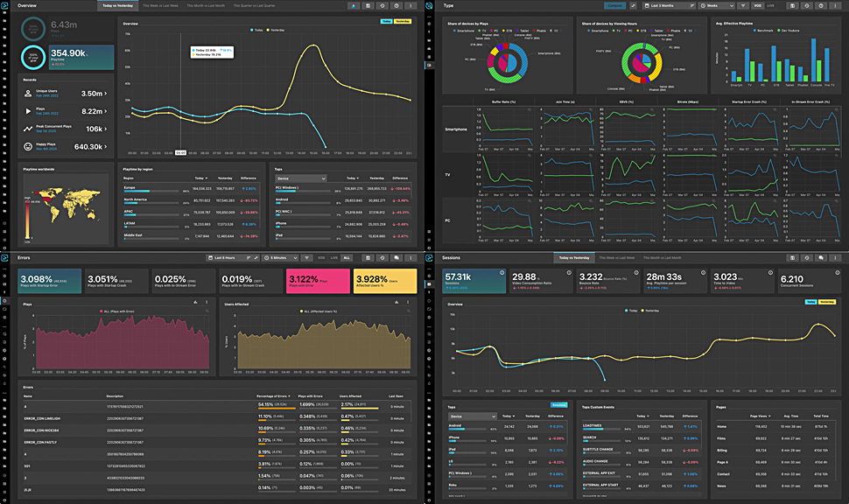Click the save icon in Type panel toolbar
Screen dimensions: 849x504
click(793, 5)
